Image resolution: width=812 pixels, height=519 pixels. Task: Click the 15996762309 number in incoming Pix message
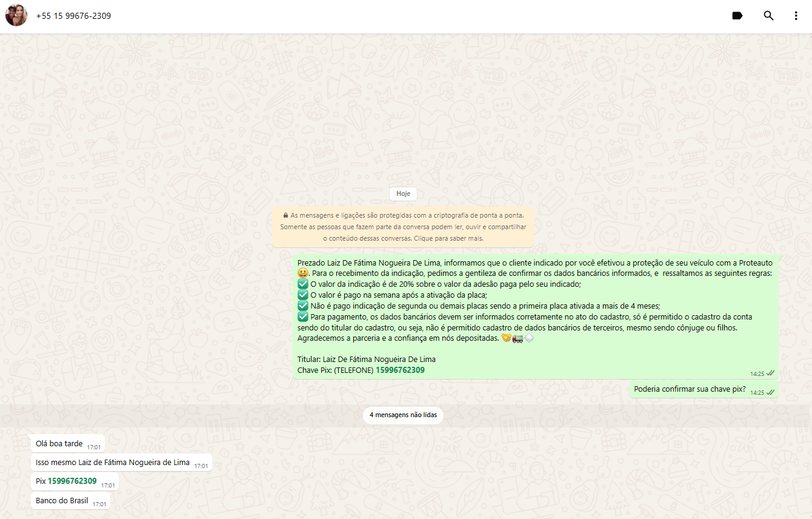point(72,481)
